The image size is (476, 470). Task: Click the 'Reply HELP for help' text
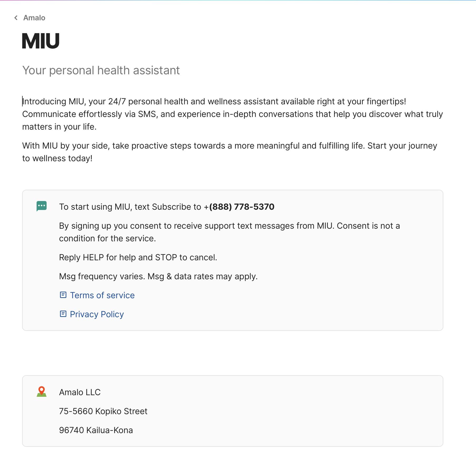tap(138, 257)
